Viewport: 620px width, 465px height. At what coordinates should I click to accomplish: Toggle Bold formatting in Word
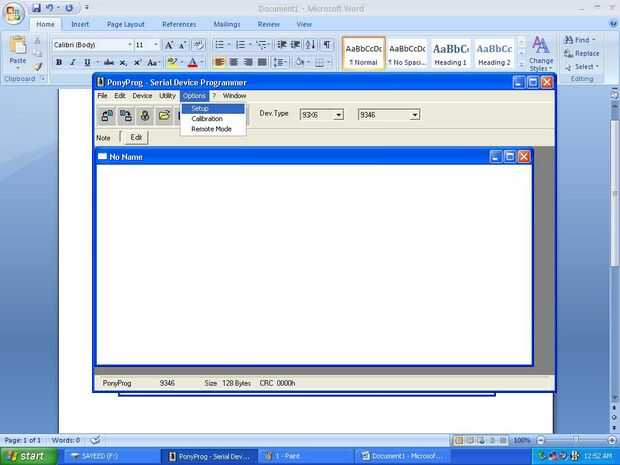[59, 62]
